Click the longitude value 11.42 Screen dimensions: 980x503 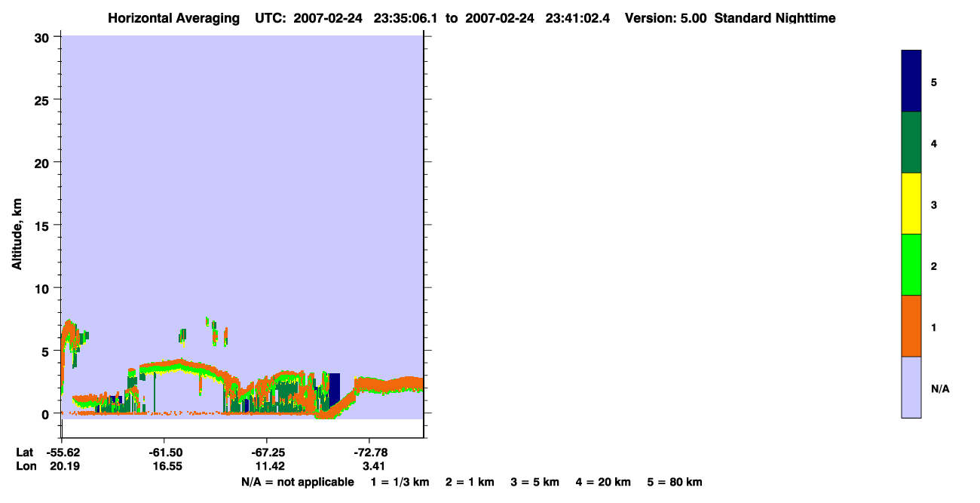268,467
